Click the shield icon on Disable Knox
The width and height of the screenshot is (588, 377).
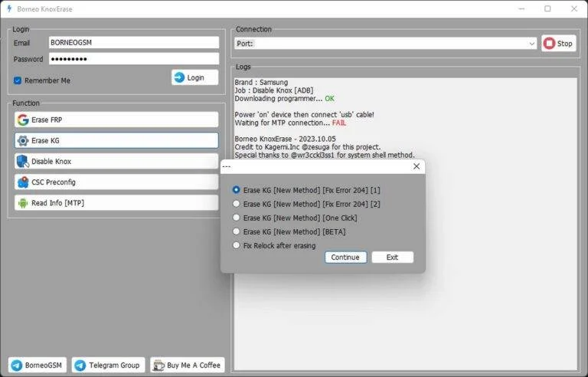(x=23, y=162)
